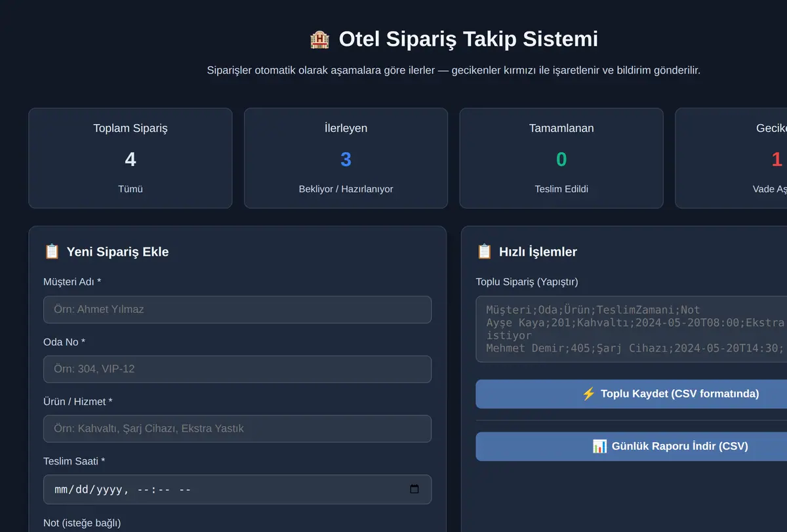Open the calendar picker in the Teslim Saati field
787x532 pixels.
tap(414, 489)
